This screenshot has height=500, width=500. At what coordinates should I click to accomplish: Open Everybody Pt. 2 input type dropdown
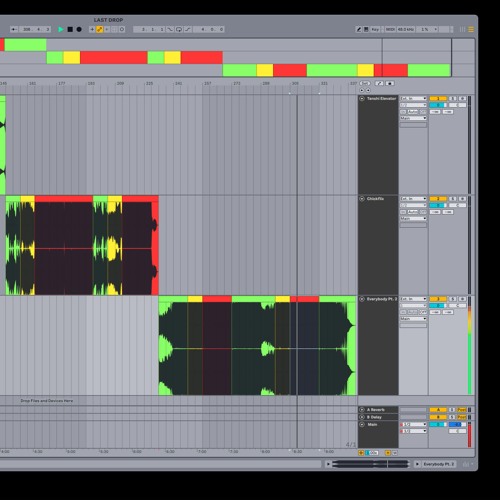413,299
